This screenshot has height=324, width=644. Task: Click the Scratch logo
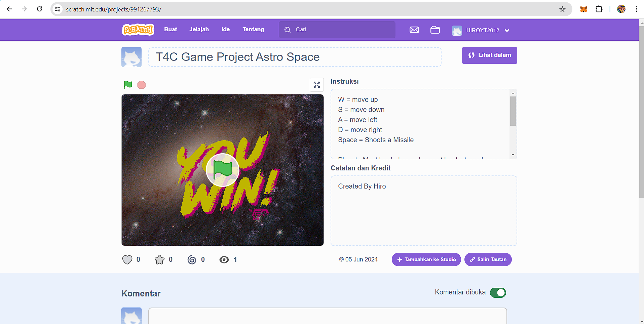[138, 30]
